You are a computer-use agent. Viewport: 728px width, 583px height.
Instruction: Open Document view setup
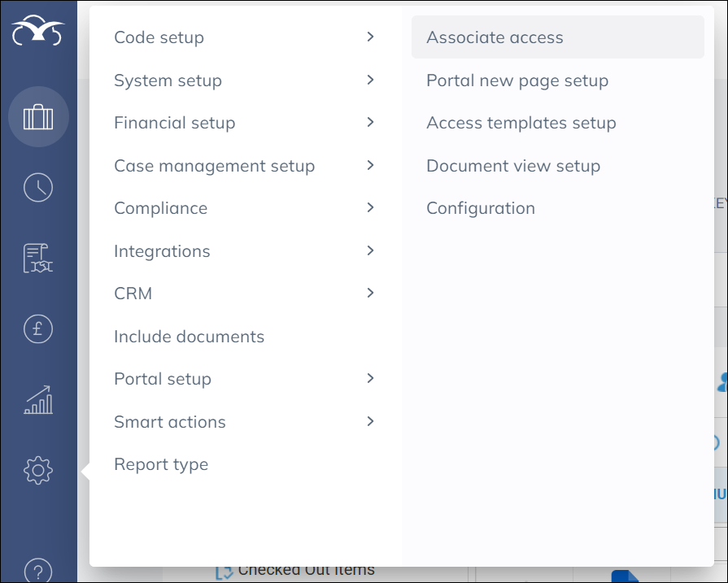[513, 166]
